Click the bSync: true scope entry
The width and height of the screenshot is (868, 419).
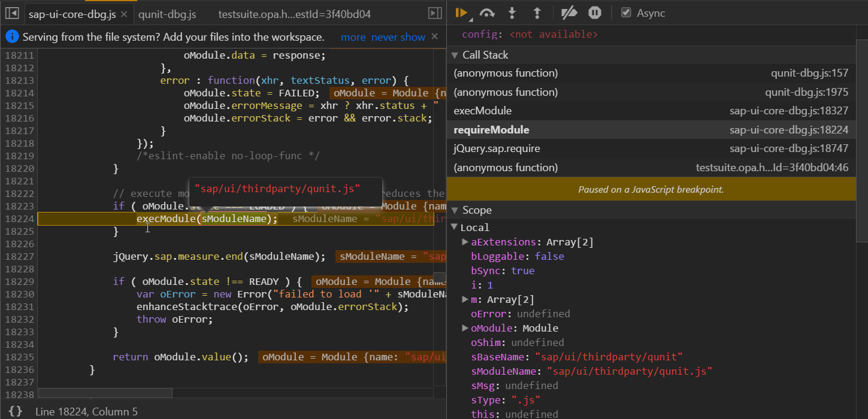(x=503, y=271)
